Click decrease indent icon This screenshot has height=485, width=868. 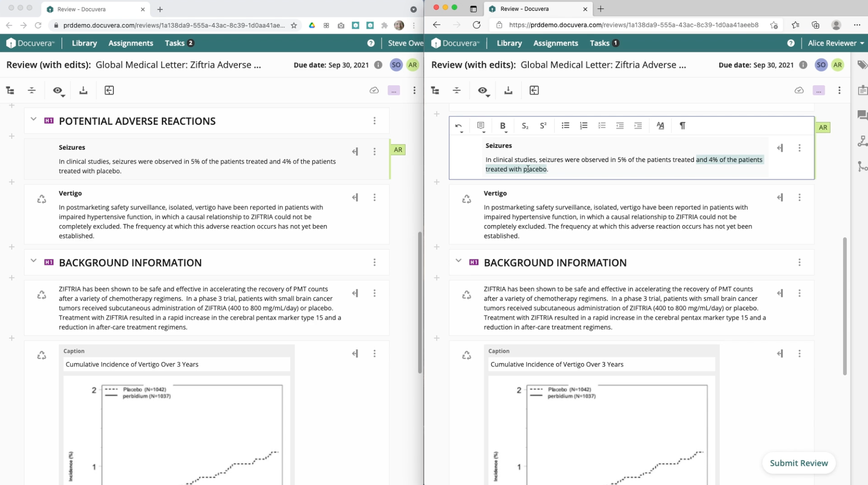(x=620, y=126)
